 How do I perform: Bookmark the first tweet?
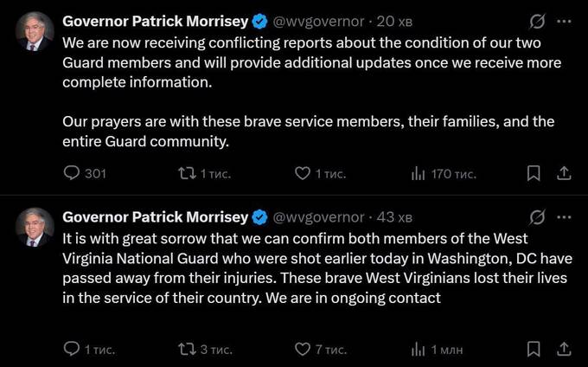click(534, 174)
